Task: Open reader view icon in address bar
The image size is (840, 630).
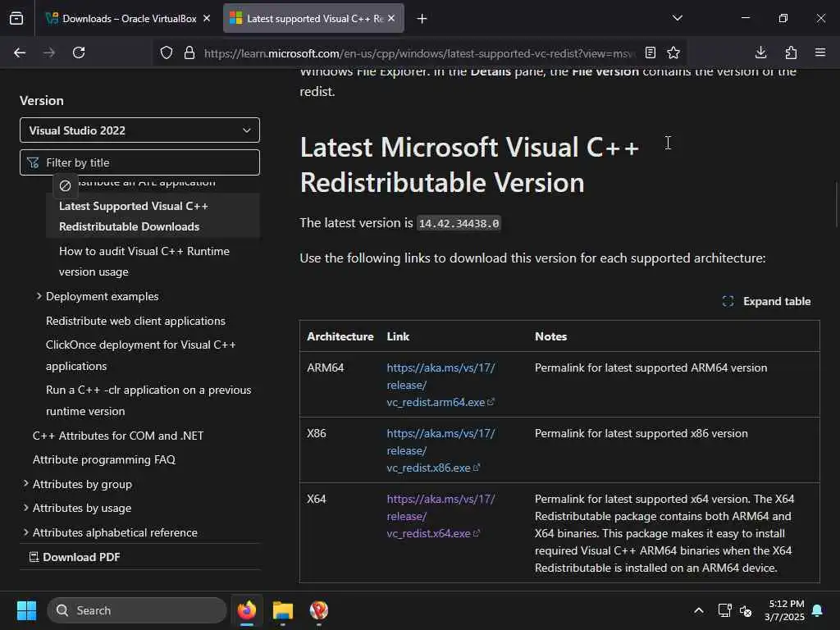Action: pyautogui.click(x=651, y=52)
